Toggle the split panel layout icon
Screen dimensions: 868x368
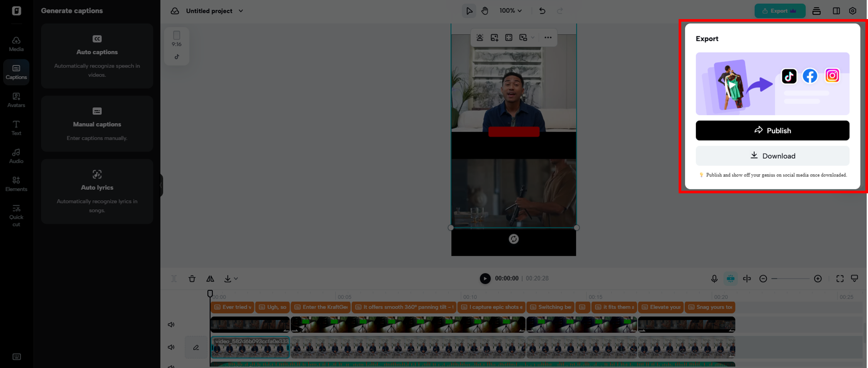(x=836, y=11)
